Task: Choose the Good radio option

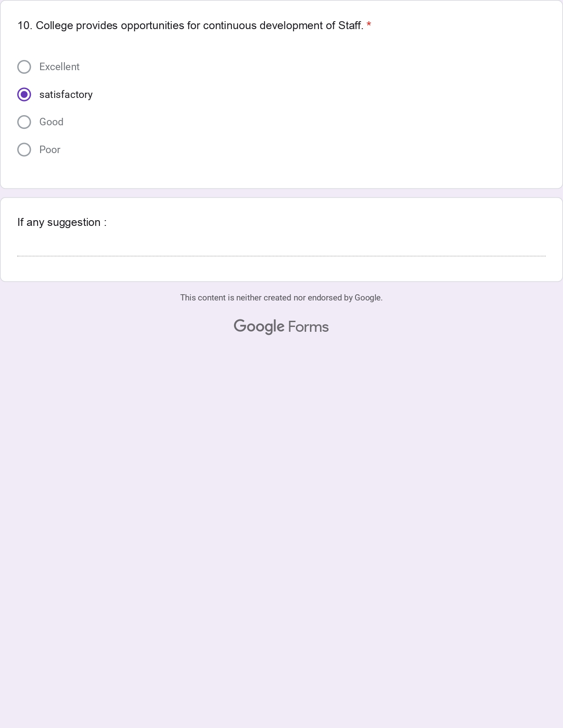Action: (x=24, y=122)
